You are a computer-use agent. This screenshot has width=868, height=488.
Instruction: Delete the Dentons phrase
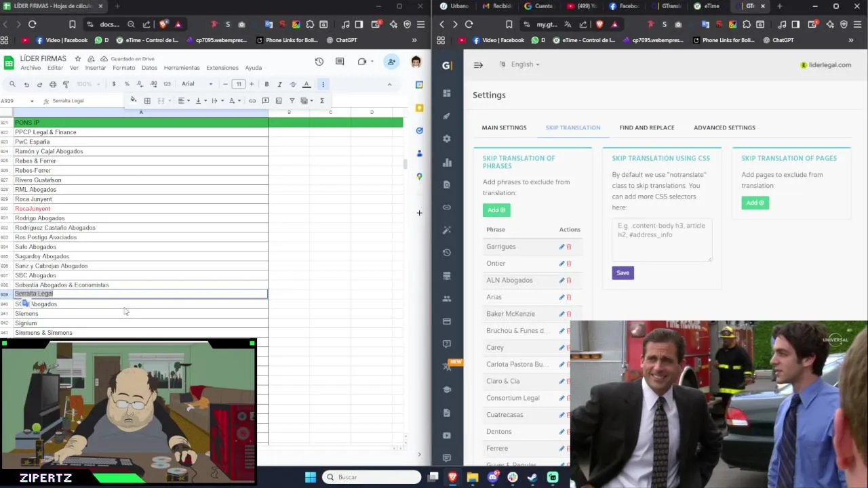[569, 432]
